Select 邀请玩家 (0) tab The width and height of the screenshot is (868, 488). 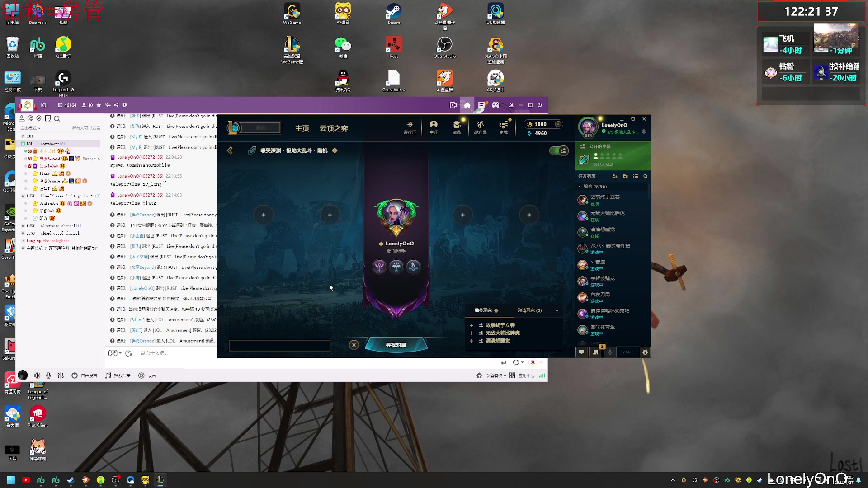pyautogui.click(x=529, y=310)
